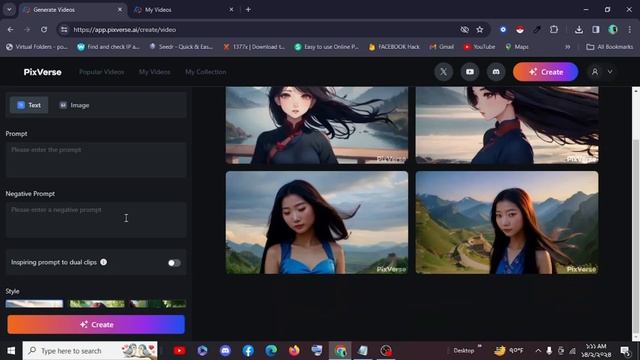
Task: Click the site information icon
Action: (64, 29)
